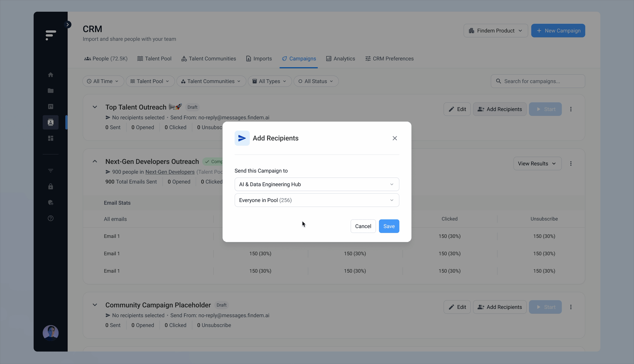Click the filter lines sidebar icon
The image size is (634, 364).
pyautogui.click(x=50, y=171)
